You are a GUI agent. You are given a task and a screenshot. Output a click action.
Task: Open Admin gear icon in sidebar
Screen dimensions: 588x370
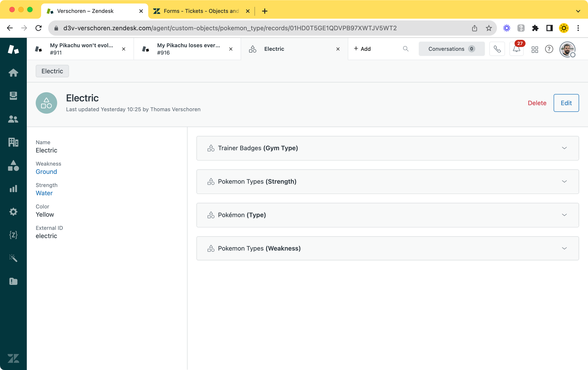coord(13,212)
